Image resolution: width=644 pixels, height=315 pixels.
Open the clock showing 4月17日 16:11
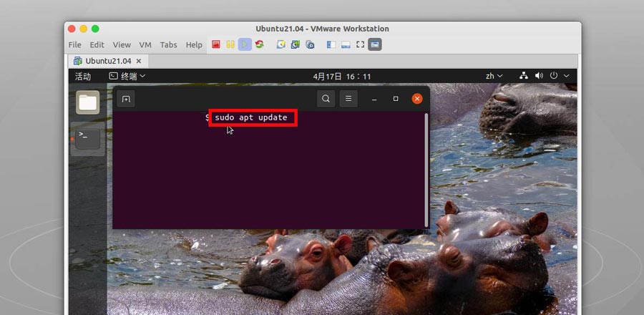342,77
